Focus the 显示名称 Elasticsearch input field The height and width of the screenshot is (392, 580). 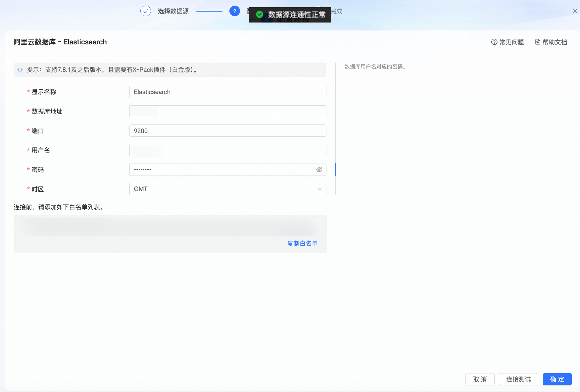[x=228, y=92]
